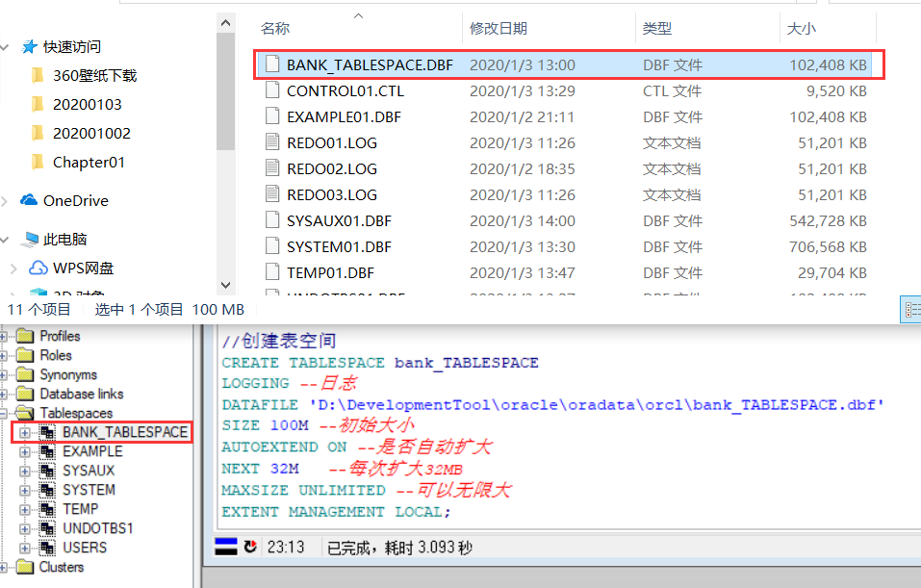Click the navigation pane scrollbar thumb
The image size is (921, 588).
(225, 91)
